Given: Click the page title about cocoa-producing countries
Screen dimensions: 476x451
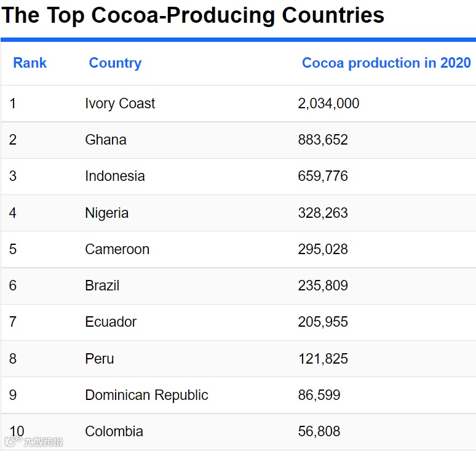Looking at the screenshot, I should tap(192, 15).
